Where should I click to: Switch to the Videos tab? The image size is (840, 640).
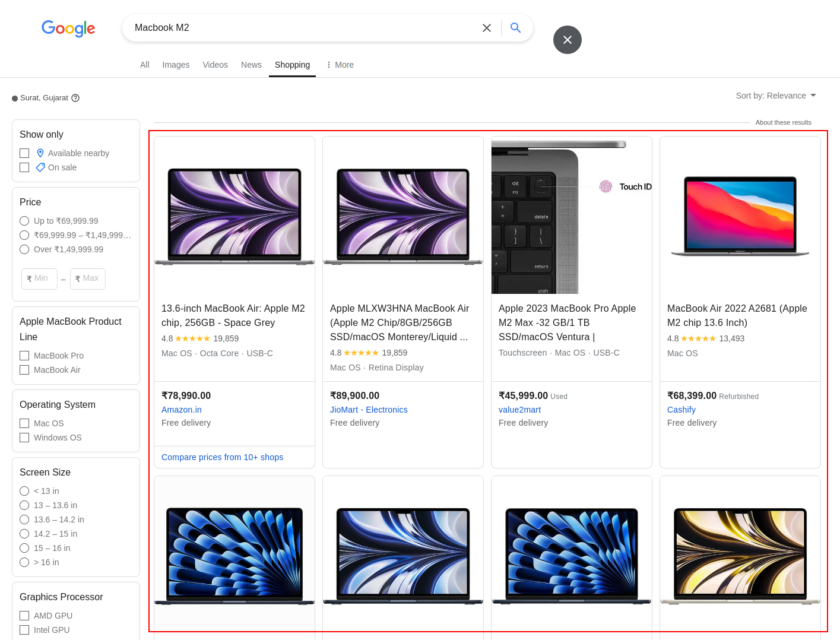click(215, 65)
